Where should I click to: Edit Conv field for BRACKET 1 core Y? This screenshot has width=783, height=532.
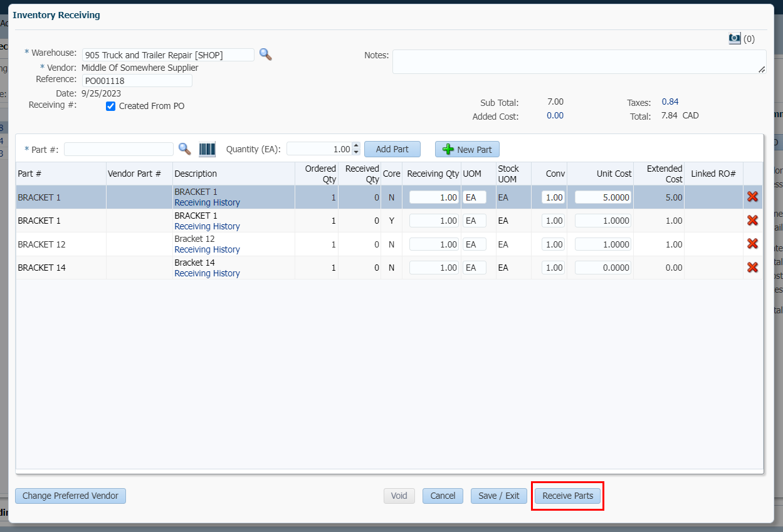(x=553, y=221)
